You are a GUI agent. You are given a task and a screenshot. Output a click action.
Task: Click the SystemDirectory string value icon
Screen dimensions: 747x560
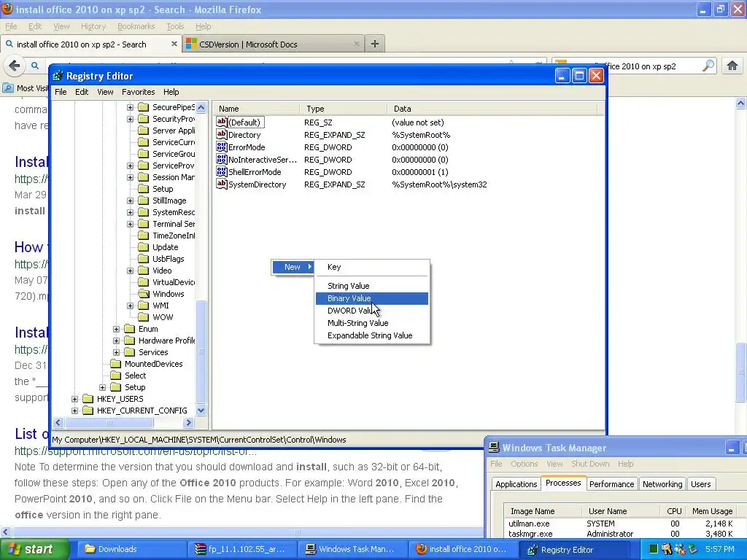tap(222, 184)
